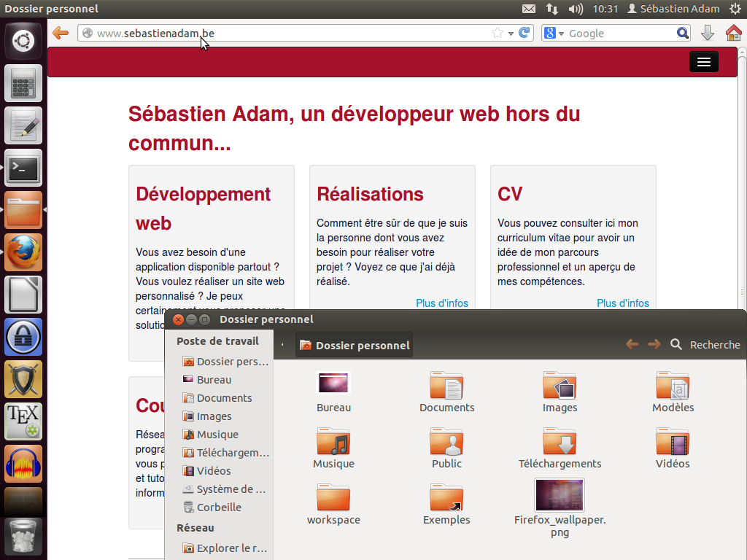Viewport: 747px width, 560px height.
Task: Open the Terminal from the launcher
Action: (x=23, y=168)
